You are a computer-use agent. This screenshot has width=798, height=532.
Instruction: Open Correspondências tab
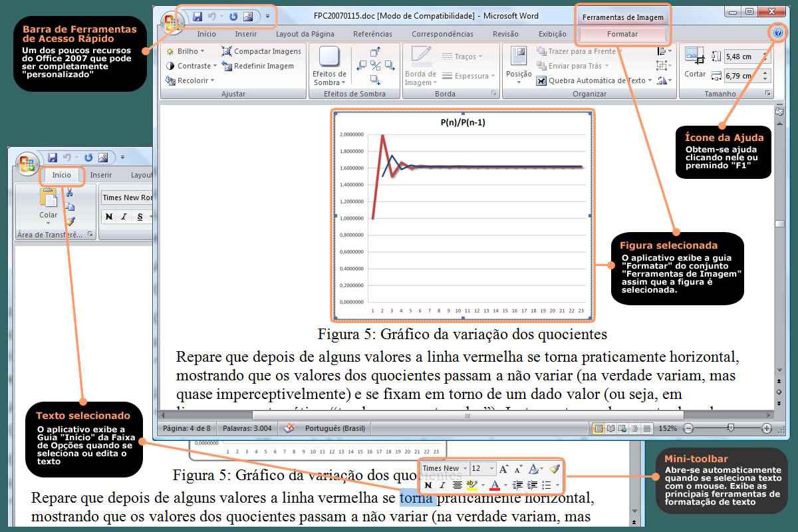tap(442, 34)
